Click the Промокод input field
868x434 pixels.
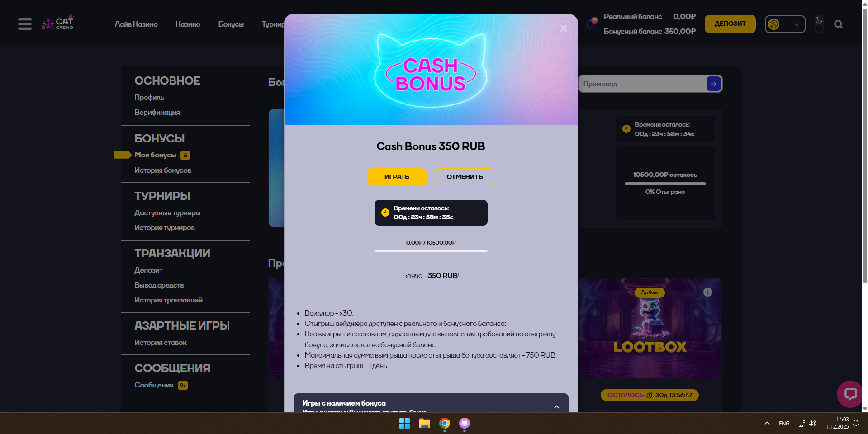click(x=642, y=84)
